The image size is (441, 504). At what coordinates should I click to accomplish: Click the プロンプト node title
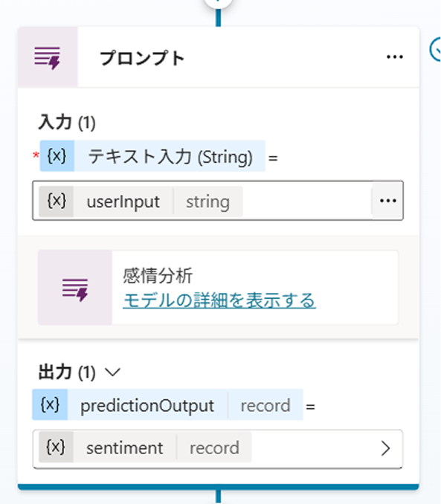tap(142, 58)
